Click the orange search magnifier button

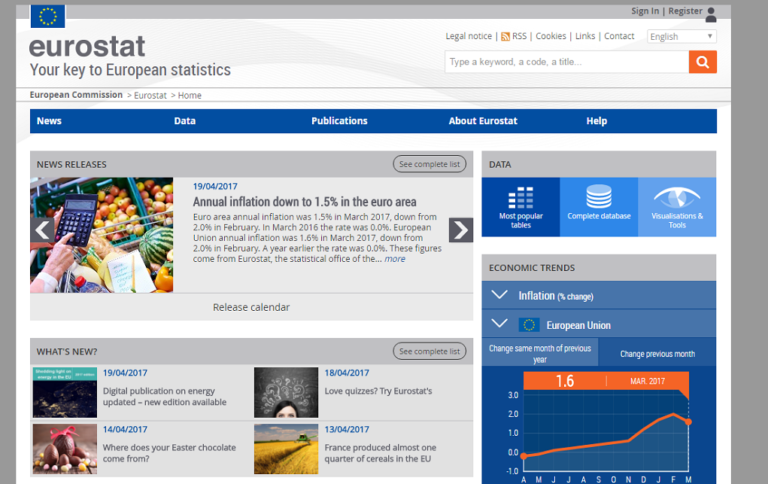[702, 62]
